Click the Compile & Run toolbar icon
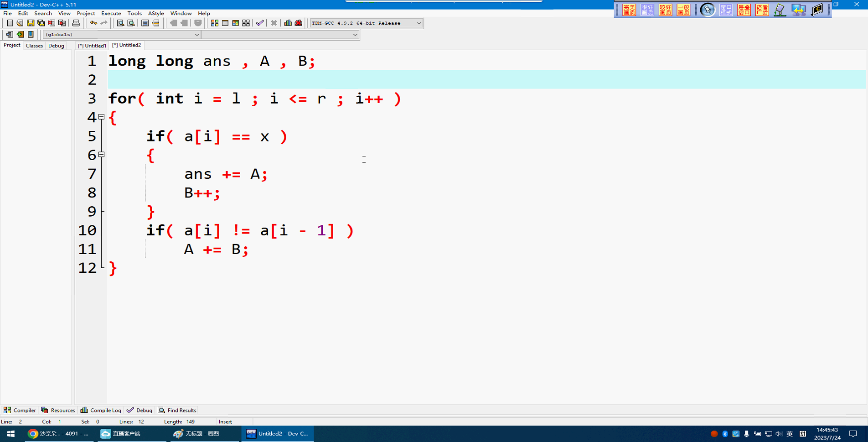The width and height of the screenshot is (868, 442). coord(236,23)
